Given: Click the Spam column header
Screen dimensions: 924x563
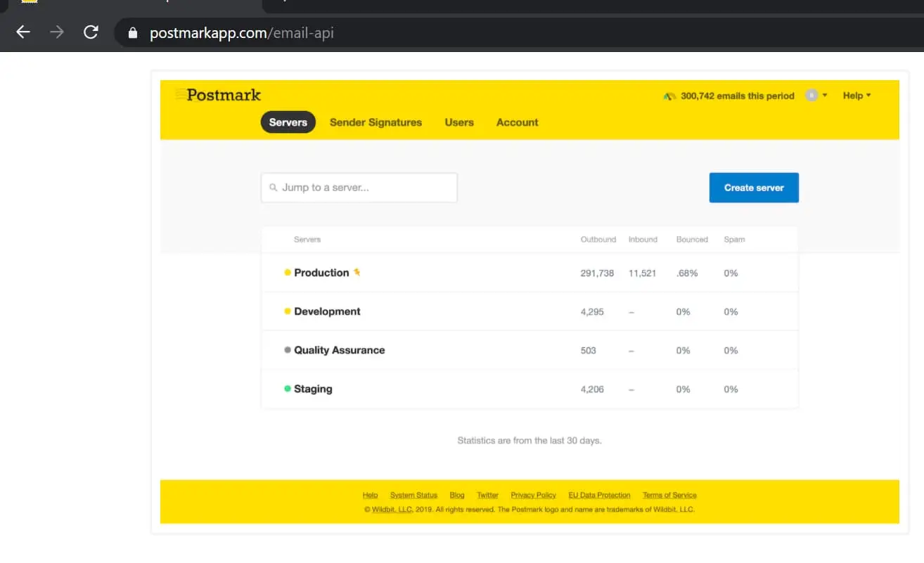Looking at the screenshot, I should coord(734,240).
